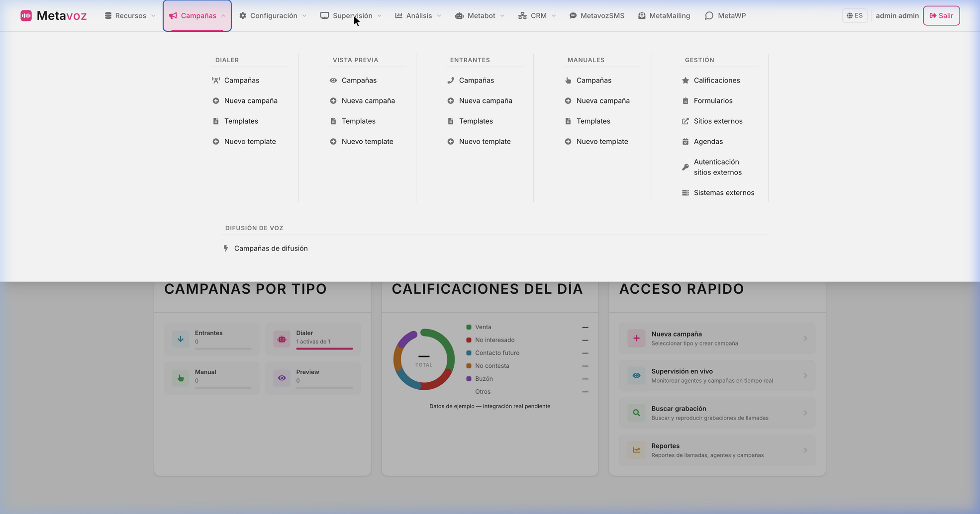Expand the CRM dropdown chevron
This screenshot has height=514, width=980.
pos(554,16)
